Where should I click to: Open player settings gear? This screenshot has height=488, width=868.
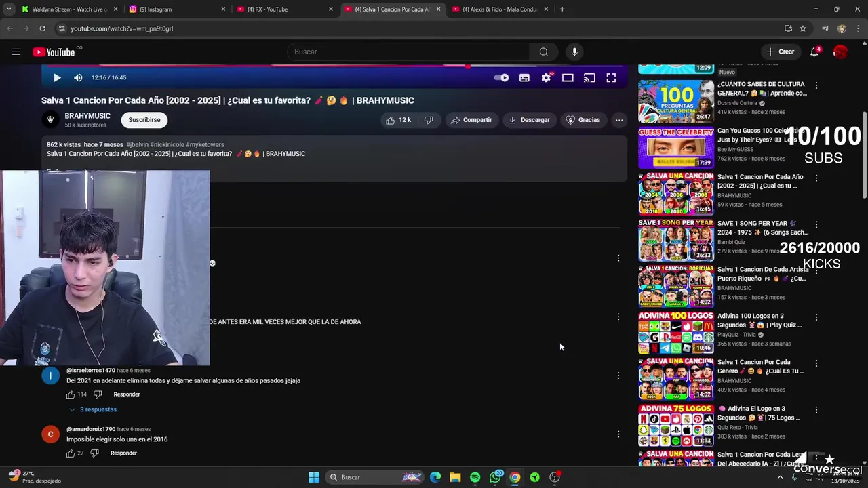(547, 77)
